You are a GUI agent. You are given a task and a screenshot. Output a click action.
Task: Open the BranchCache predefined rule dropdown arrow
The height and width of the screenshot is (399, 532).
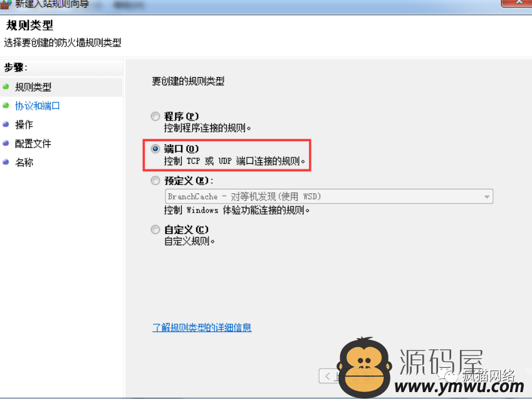point(487,196)
